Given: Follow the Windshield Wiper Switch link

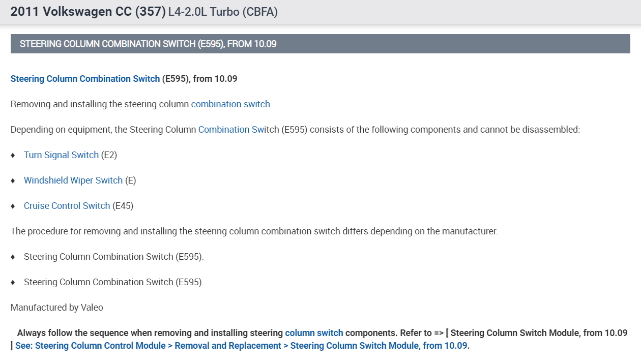Looking at the screenshot, I should (73, 180).
